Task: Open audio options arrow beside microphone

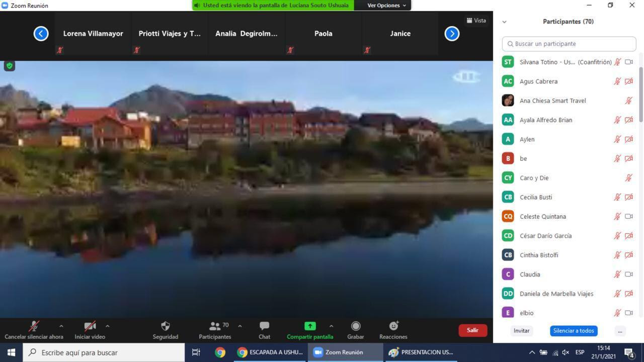Action: (x=61, y=326)
